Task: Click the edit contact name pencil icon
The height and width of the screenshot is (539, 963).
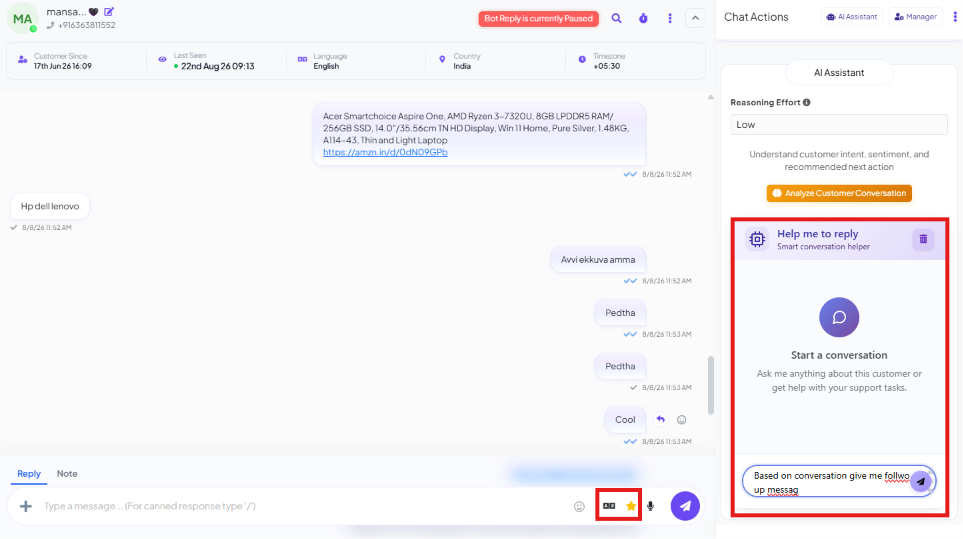Action: tap(109, 12)
